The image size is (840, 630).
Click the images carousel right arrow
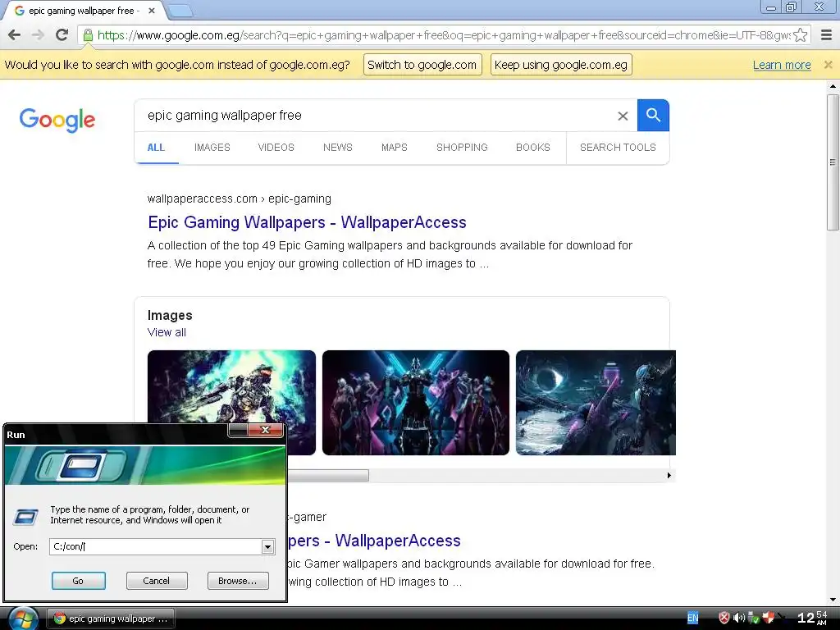pos(669,476)
